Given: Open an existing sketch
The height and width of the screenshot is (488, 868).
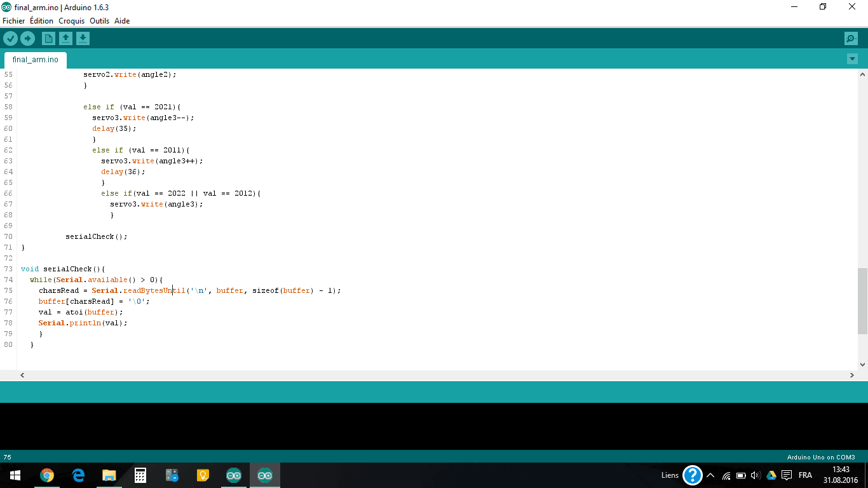Looking at the screenshot, I should [65, 38].
